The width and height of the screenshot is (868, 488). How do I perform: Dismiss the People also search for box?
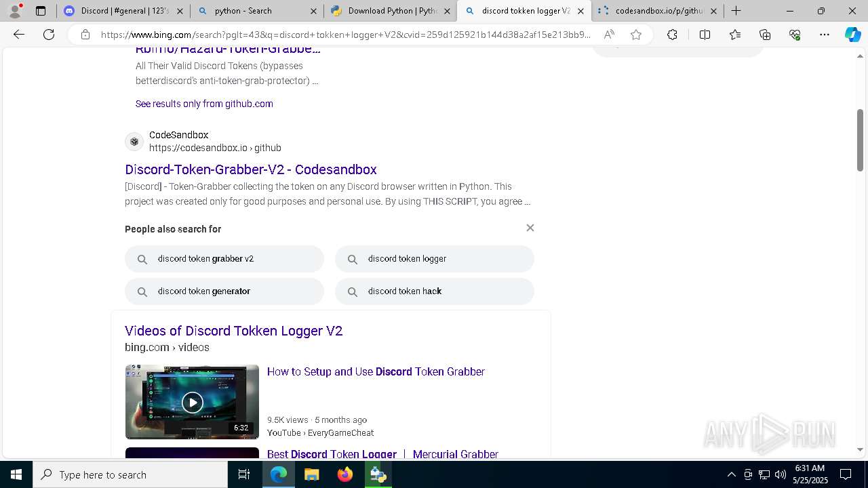pyautogui.click(x=530, y=228)
